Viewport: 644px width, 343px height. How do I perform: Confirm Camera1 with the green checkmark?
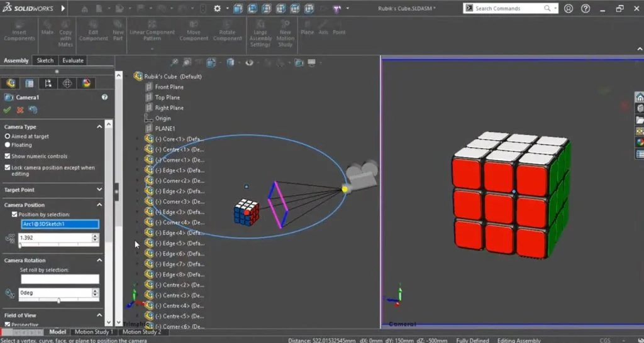8,110
